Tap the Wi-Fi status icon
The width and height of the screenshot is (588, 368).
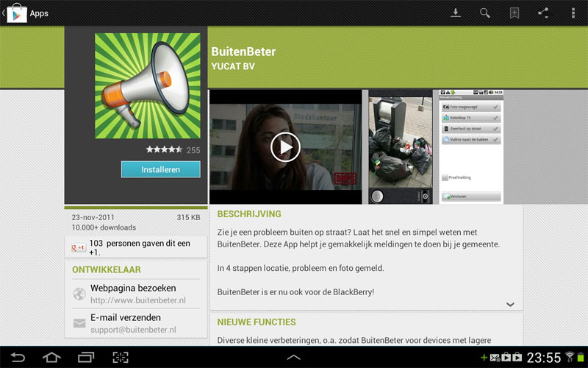[570, 357]
